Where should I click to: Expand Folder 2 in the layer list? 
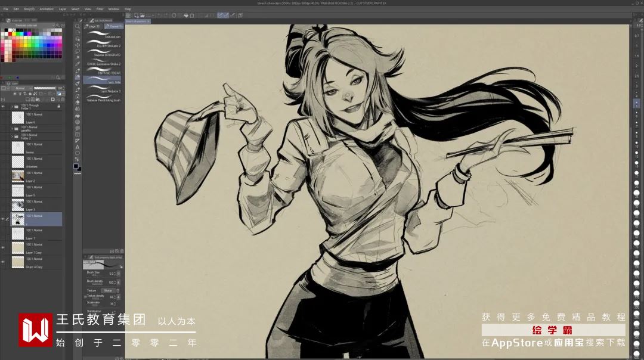click(x=13, y=136)
